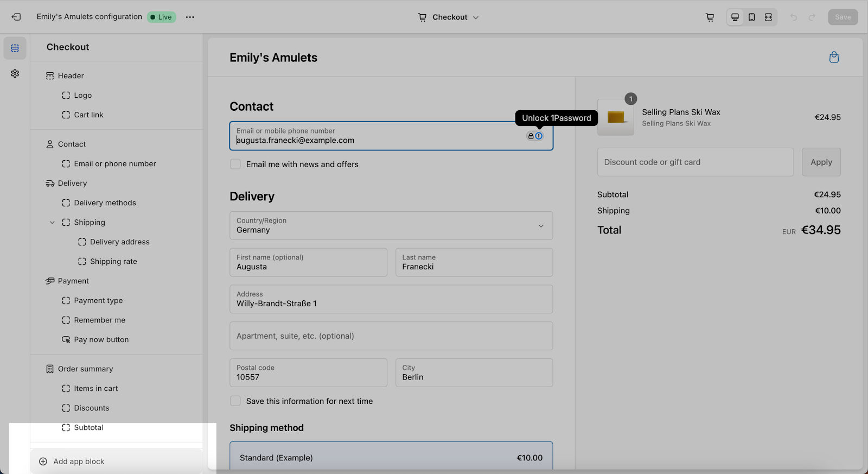Switch to desktop preview view
Screen dimensions: 868x474
(735, 17)
